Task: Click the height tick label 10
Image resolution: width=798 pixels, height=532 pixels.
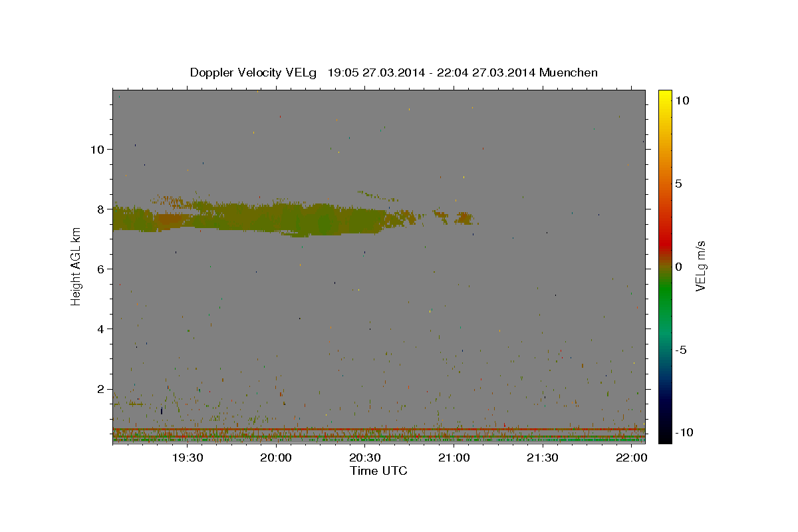Action: [x=97, y=149]
